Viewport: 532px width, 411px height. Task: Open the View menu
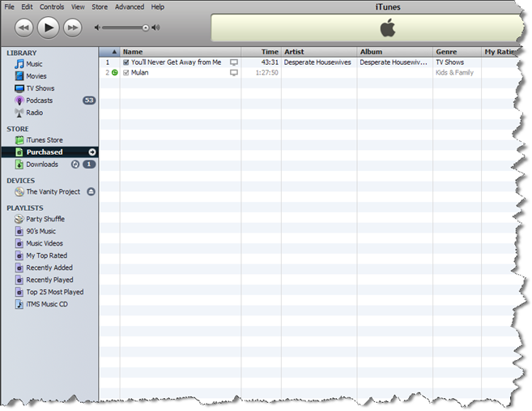tap(78, 6)
